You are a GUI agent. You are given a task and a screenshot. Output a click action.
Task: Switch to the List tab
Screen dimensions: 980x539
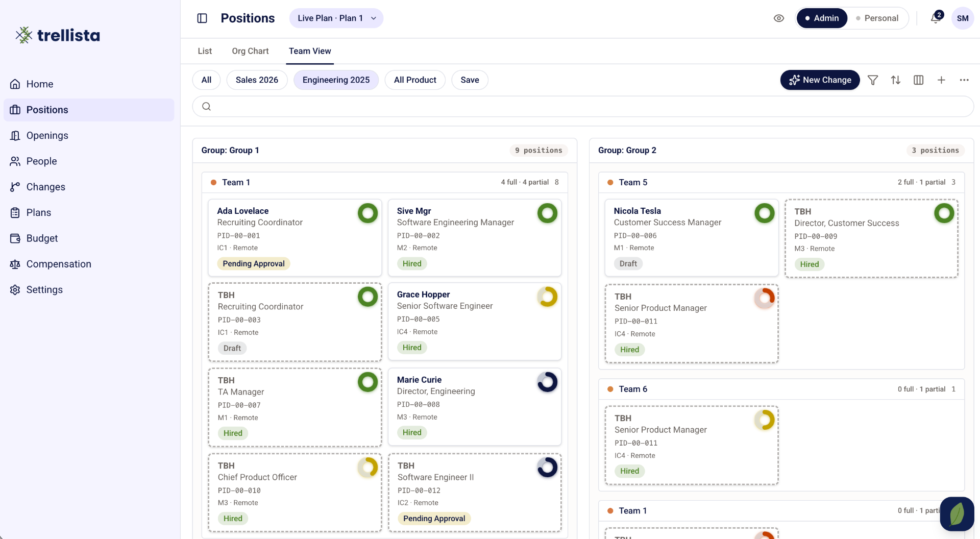[x=205, y=51]
